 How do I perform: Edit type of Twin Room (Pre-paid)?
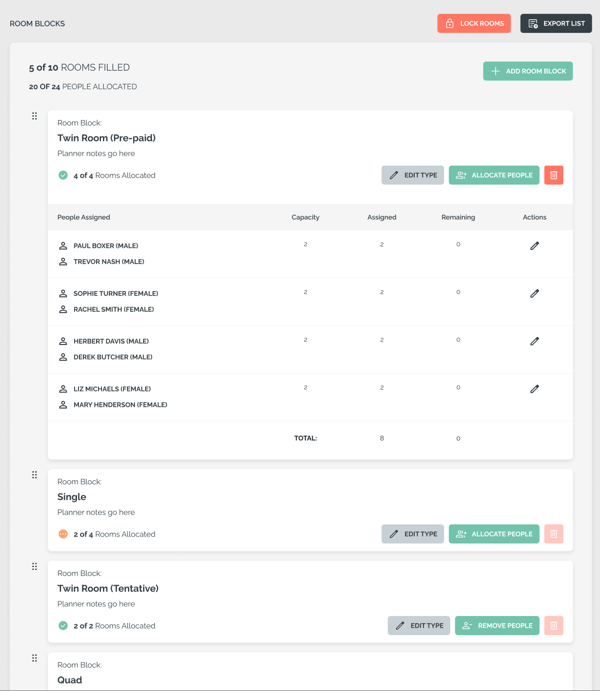[412, 175]
